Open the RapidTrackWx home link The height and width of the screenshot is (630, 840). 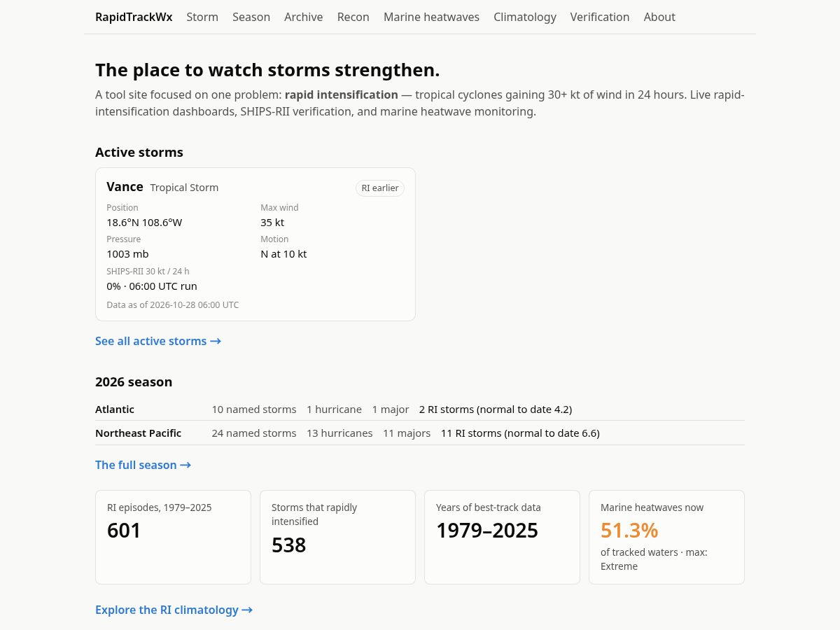pos(134,17)
